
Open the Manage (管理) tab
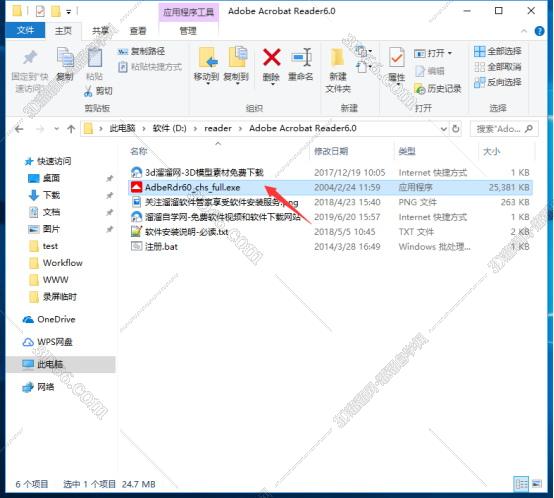pyautogui.click(x=188, y=31)
